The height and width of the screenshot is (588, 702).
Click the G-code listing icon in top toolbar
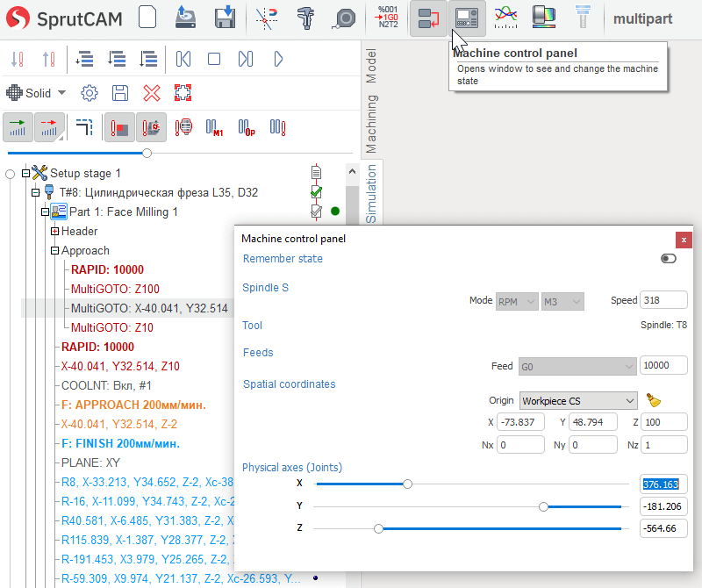tap(387, 18)
